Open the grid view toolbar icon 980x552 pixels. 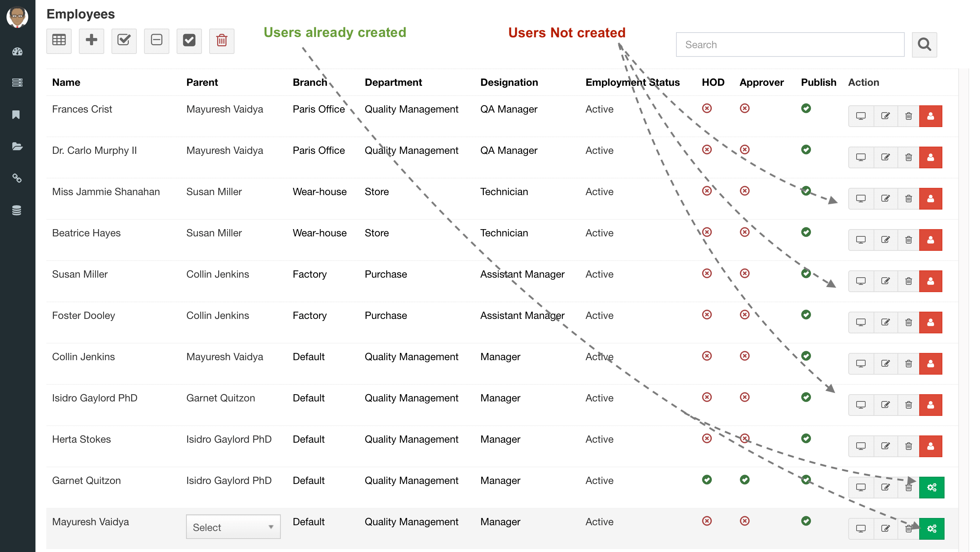coord(59,41)
